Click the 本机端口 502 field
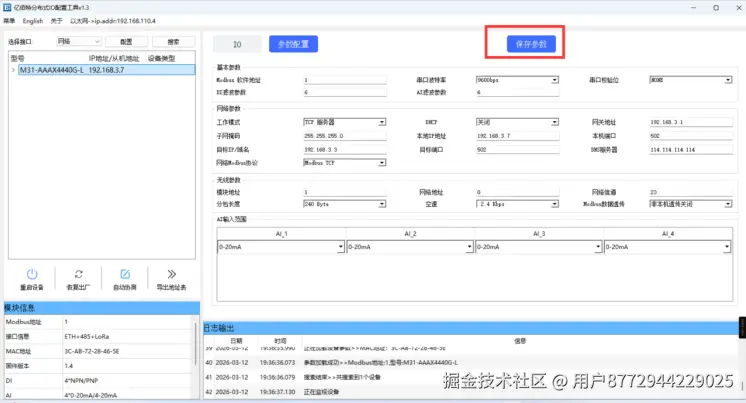The image size is (746, 403). pos(691,136)
